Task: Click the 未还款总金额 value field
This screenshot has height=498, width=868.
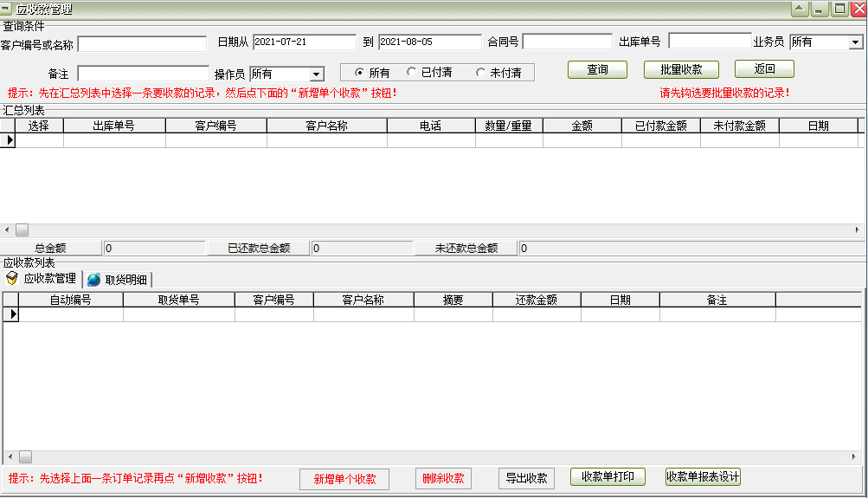Action: coord(691,249)
